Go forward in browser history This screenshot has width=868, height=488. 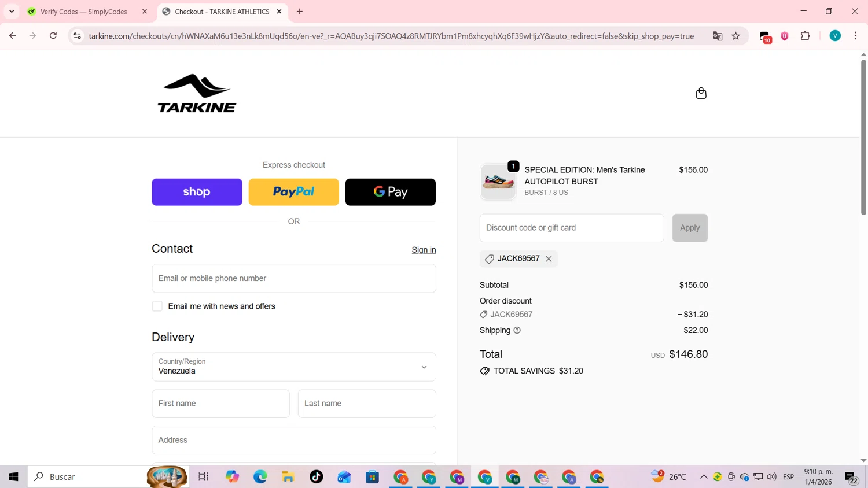[32, 36]
